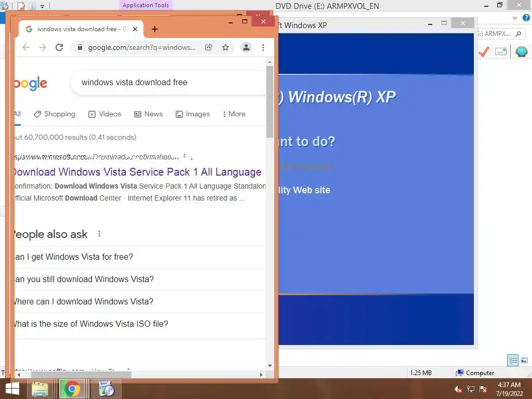Screen dimensions: 532x399
Task: Click the Google logo
Action: pos(31,84)
